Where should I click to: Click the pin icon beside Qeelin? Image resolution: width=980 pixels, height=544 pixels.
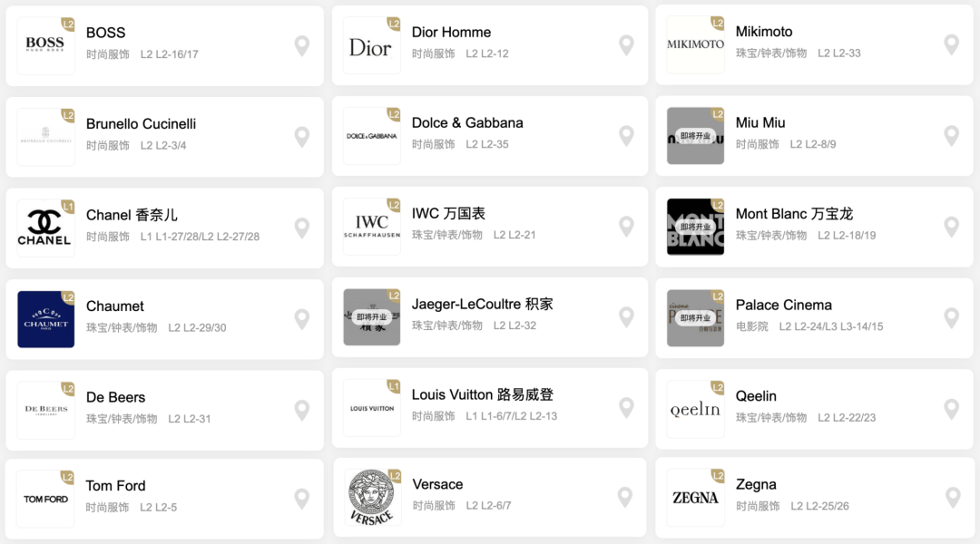tap(951, 409)
